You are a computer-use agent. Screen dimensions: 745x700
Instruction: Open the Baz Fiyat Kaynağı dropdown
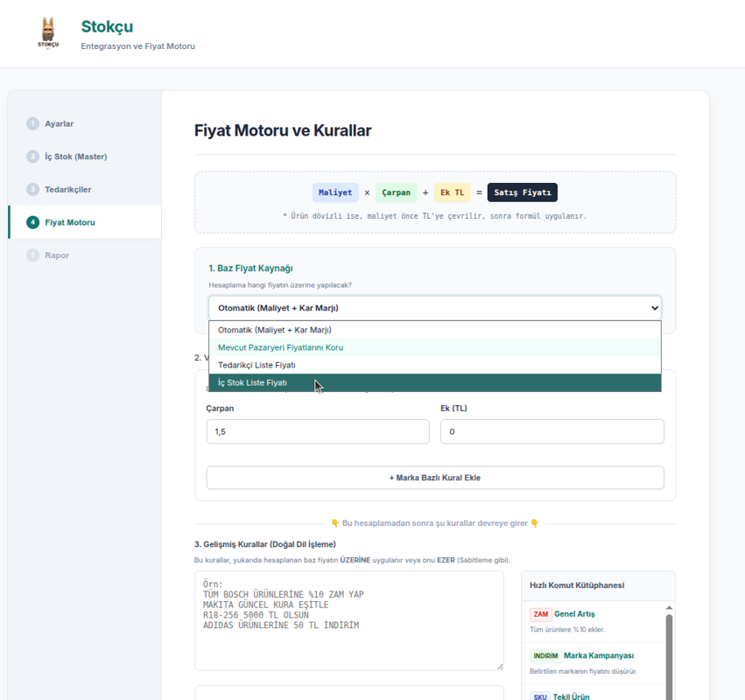pyautogui.click(x=434, y=308)
